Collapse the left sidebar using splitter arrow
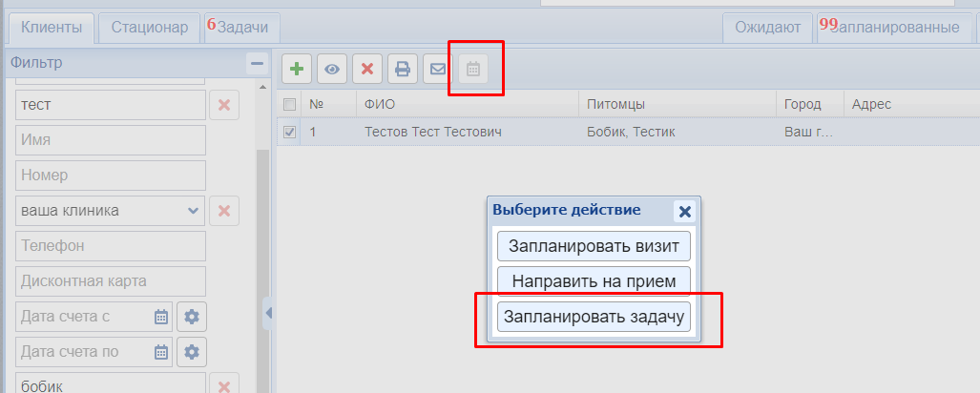980x393 pixels. point(268,313)
